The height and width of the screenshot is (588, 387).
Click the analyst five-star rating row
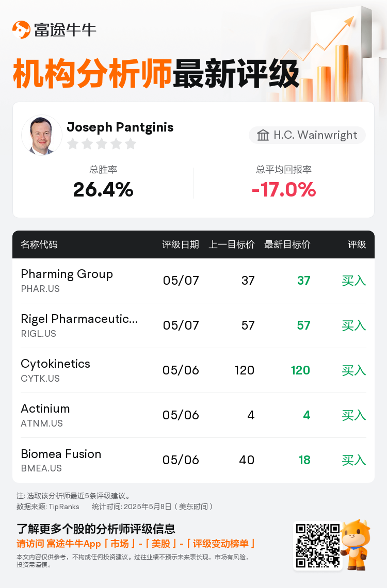[102, 143]
